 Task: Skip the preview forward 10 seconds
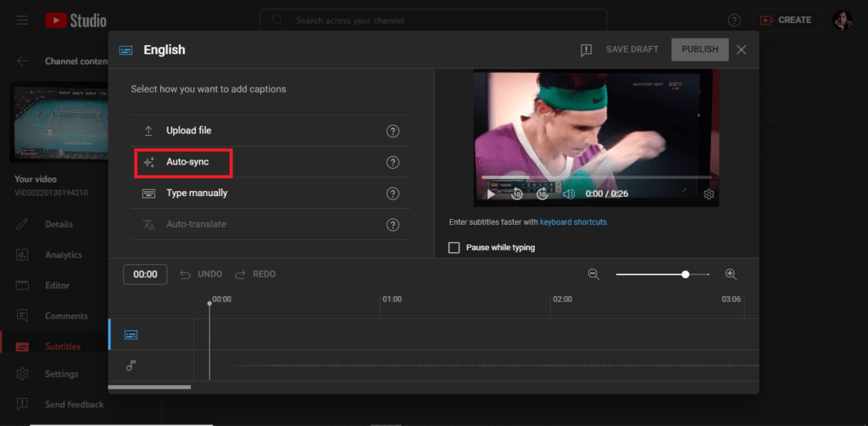(x=542, y=193)
